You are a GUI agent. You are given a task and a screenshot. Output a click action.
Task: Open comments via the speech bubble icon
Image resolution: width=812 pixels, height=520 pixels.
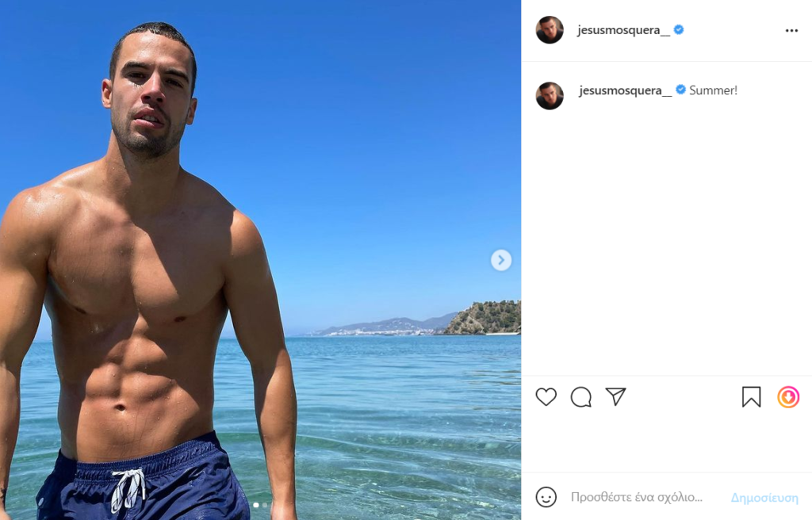581,397
